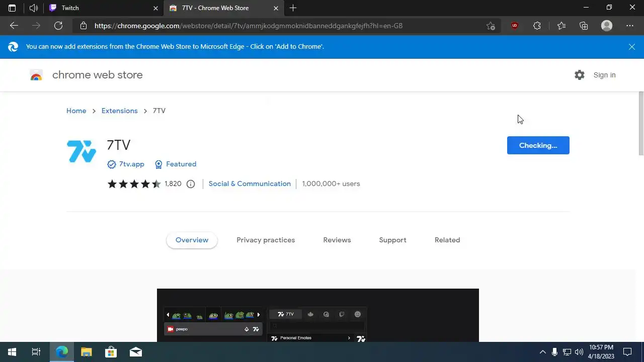Viewport: 644px width, 362px height.
Task: Click the Checking... button
Action: pyautogui.click(x=538, y=145)
